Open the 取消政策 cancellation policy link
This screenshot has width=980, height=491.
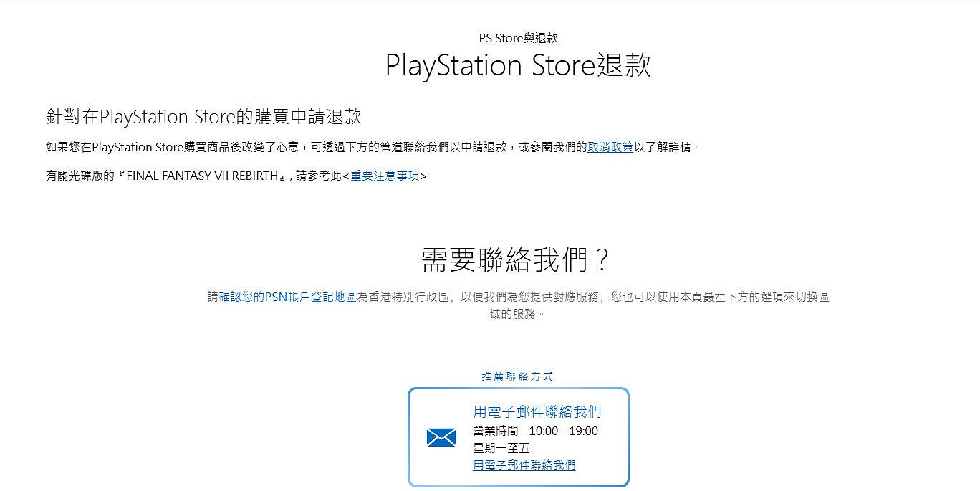pyautogui.click(x=610, y=147)
